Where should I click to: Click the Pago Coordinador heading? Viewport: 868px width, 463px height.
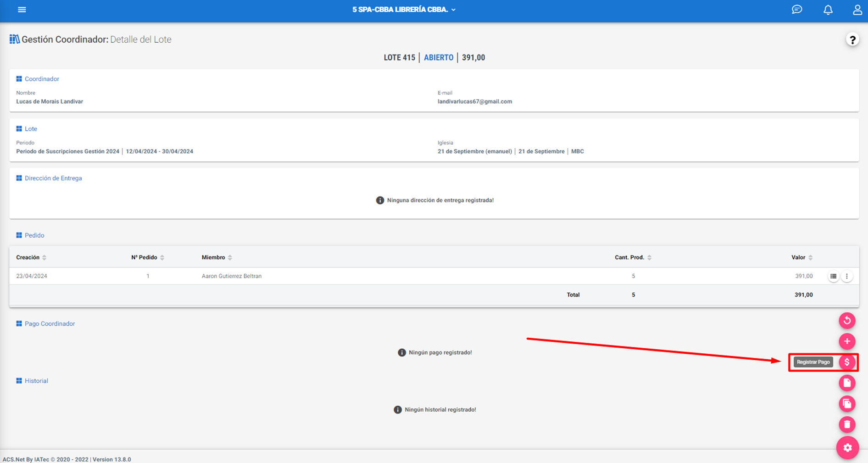pyautogui.click(x=50, y=324)
